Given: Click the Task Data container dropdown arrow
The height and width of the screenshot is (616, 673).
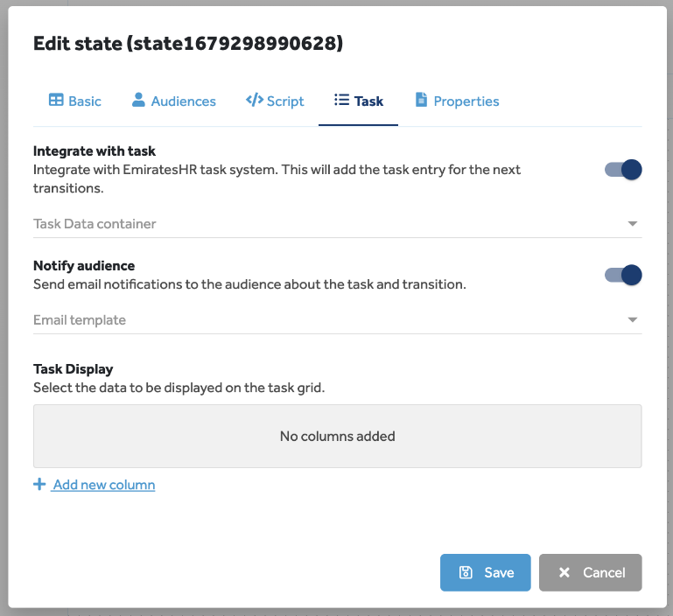Looking at the screenshot, I should tap(632, 224).
